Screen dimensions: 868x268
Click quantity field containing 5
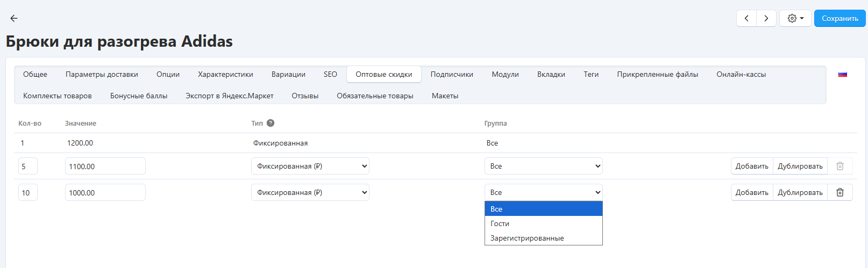click(x=28, y=166)
